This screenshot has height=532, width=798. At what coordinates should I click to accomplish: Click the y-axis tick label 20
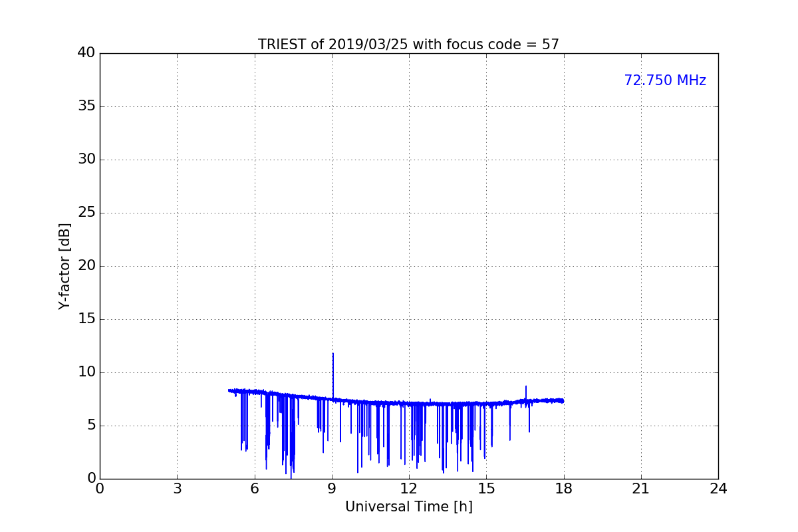[86, 266]
